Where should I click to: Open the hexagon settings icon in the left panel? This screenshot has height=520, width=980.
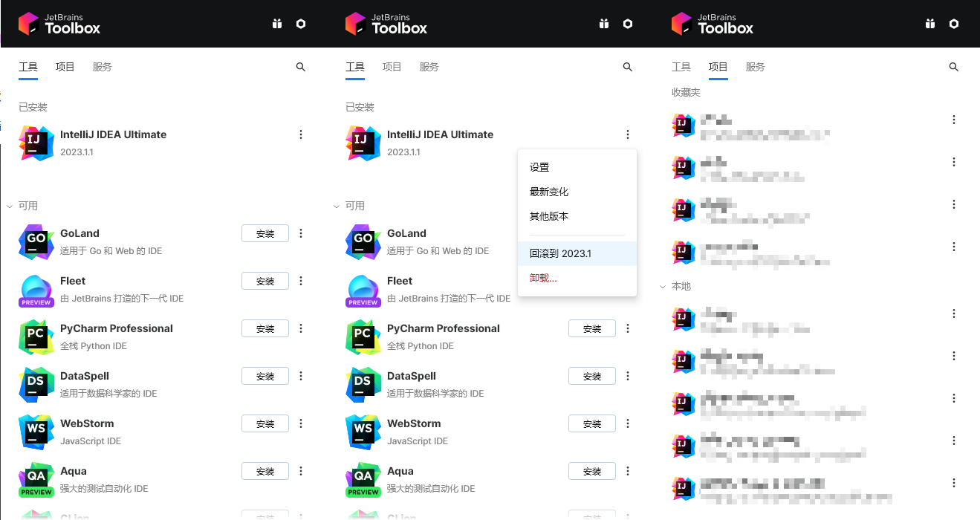301,24
